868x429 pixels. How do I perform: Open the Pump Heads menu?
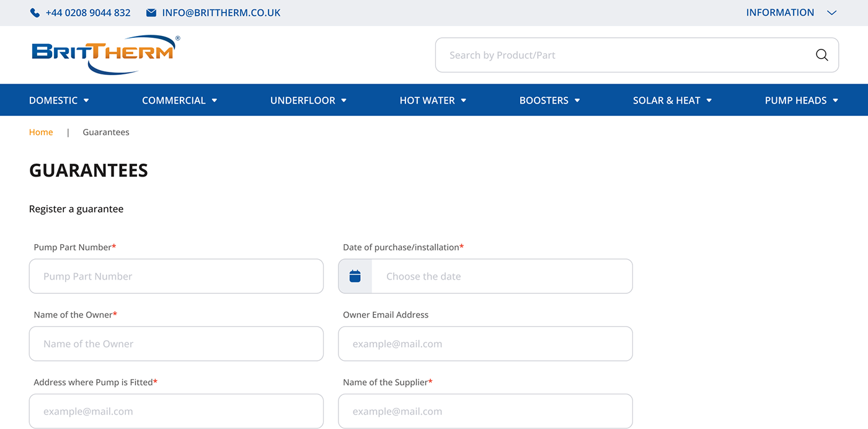(801, 100)
